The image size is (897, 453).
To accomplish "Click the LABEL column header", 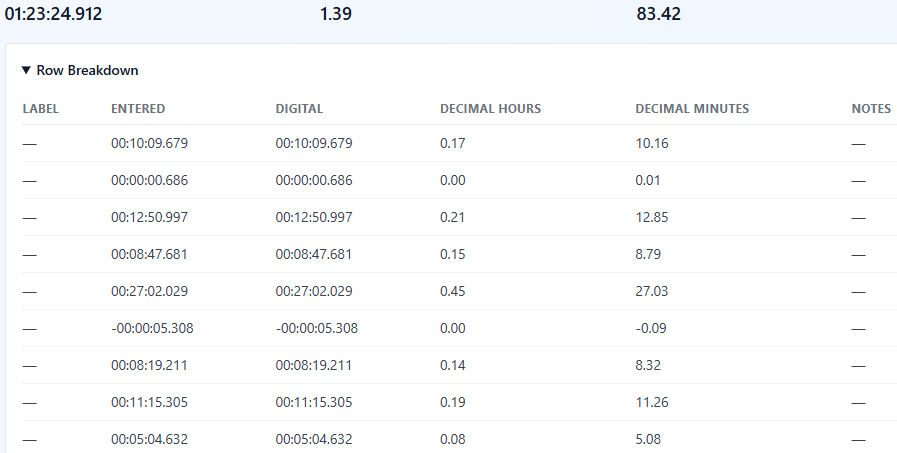I will point(41,109).
